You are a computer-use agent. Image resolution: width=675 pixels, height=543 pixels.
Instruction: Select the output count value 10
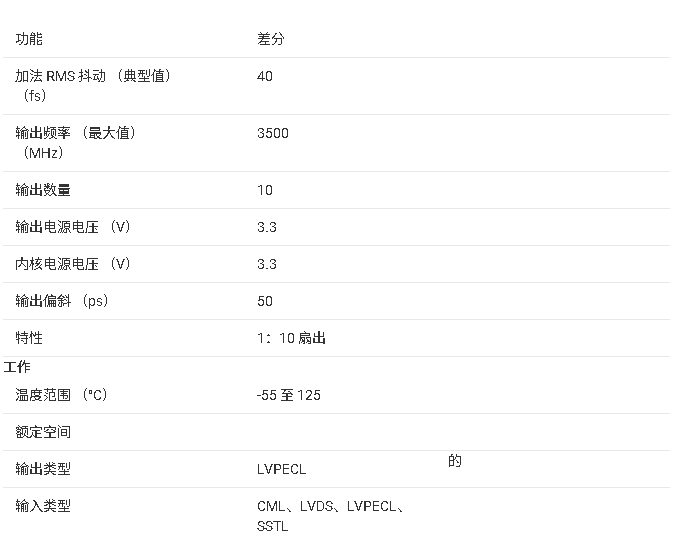click(x=265, y=190)
